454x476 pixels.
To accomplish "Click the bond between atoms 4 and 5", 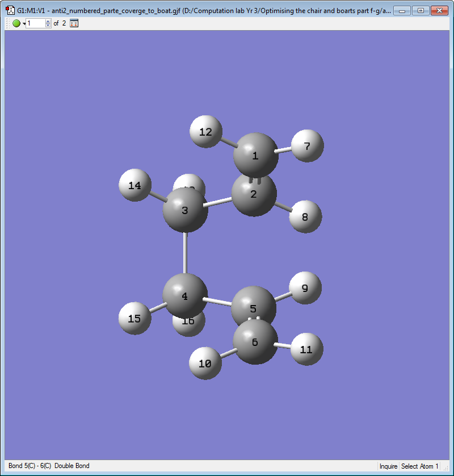I will coord(217,302).
